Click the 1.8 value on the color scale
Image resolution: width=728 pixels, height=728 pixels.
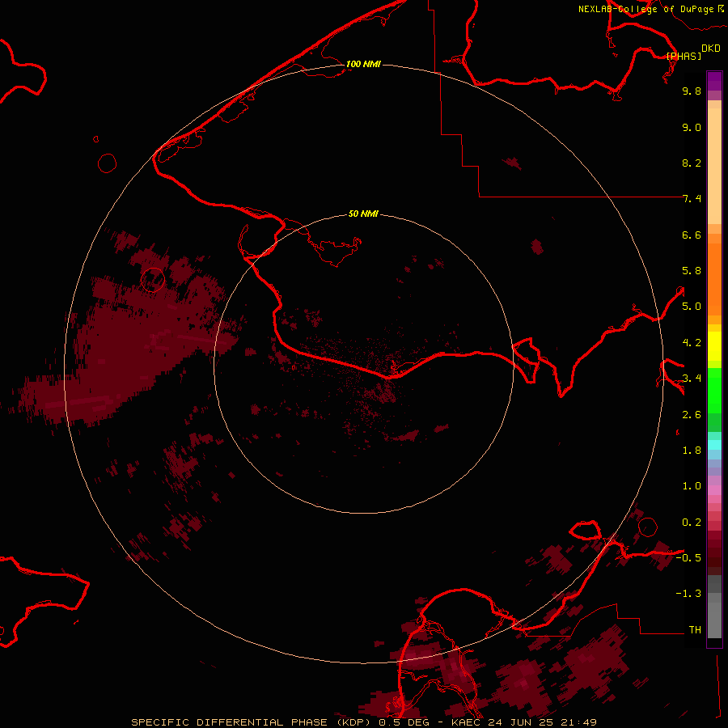pyautogui.click(x=692, y=451)
